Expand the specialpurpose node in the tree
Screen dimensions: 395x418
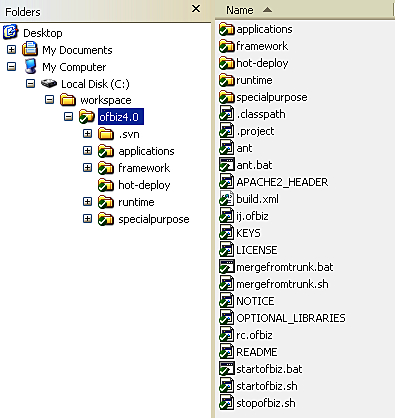click(87, 219)
